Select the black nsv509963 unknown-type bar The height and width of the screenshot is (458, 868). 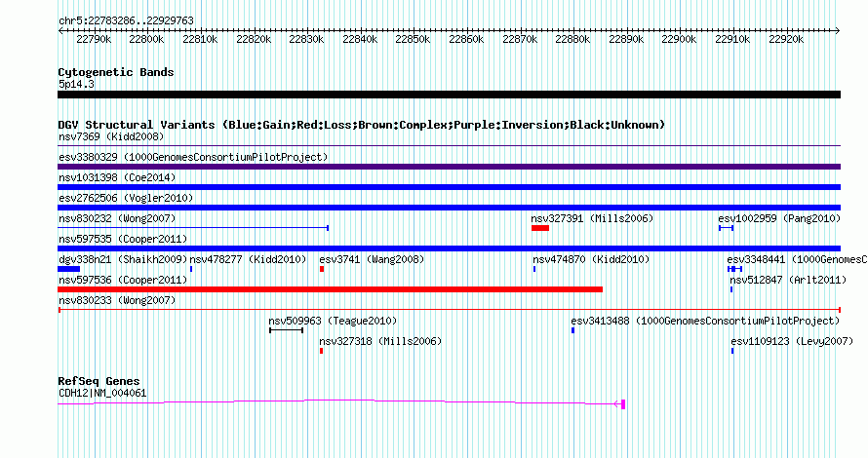pos(286,330)
